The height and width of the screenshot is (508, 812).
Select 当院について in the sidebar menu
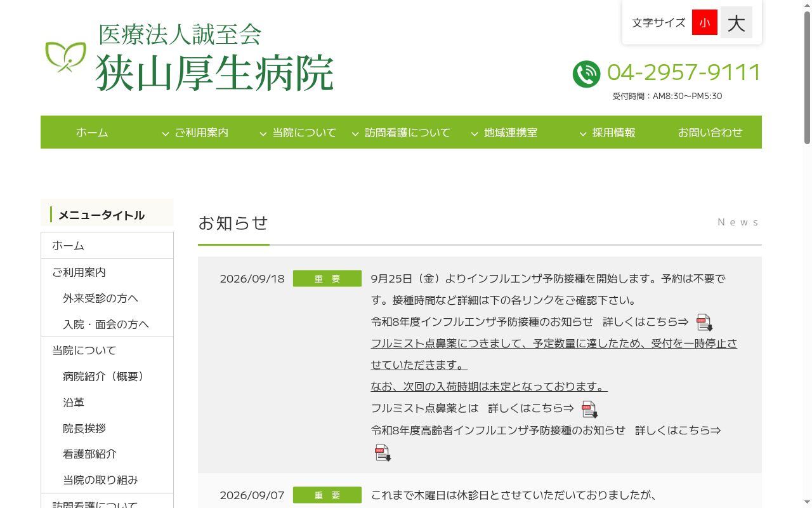coord(107,351)
